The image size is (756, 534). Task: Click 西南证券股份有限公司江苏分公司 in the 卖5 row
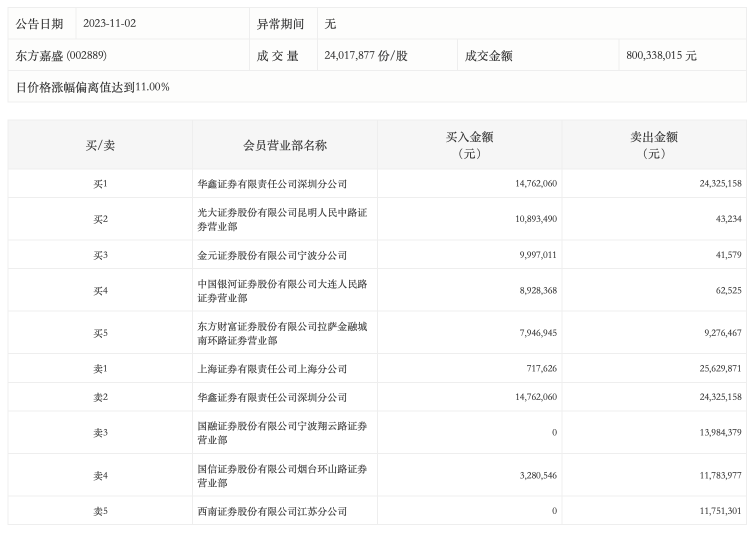click(x=272, y=511)
